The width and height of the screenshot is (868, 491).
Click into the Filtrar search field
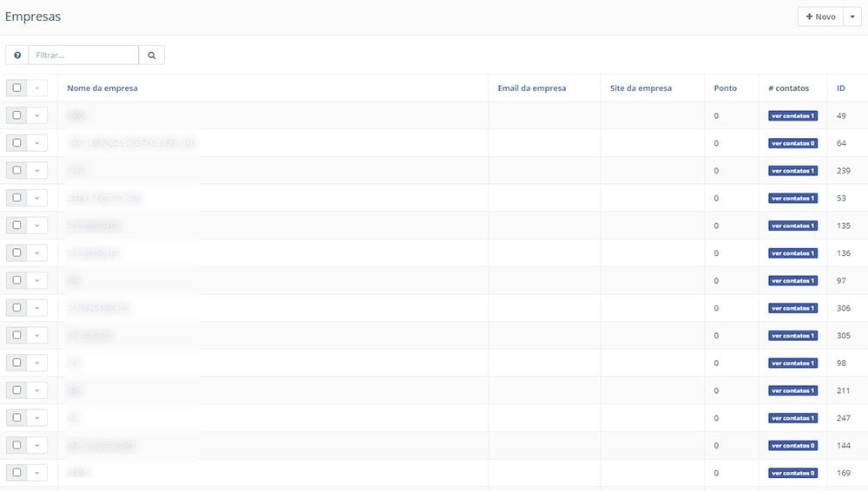coord(83,56)
